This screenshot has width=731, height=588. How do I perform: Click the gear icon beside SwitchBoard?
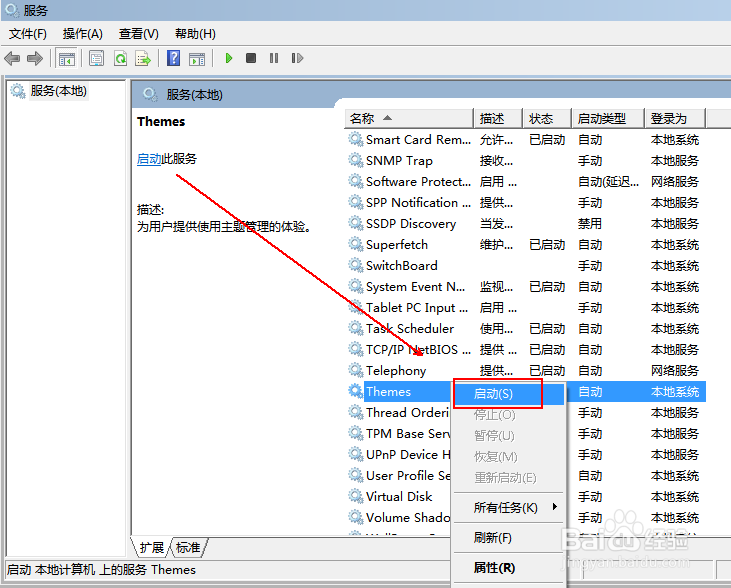tap(356, 265)
